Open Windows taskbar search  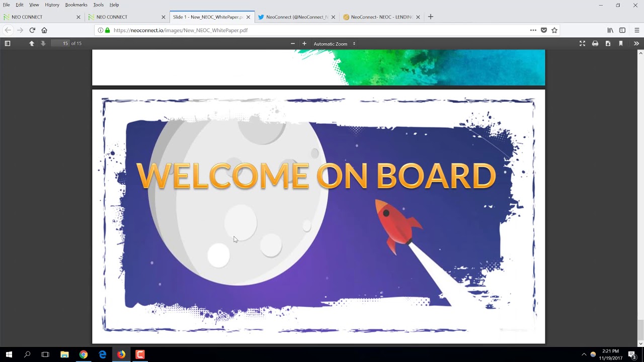pyautogui.click(x=27, y=354)
